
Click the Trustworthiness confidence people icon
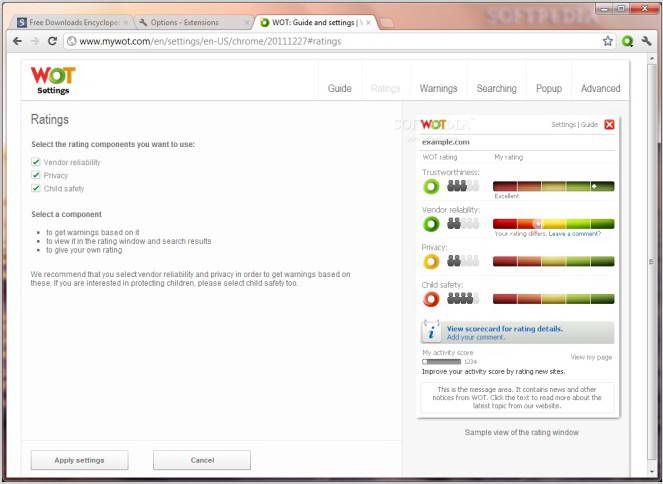[463, 186]
